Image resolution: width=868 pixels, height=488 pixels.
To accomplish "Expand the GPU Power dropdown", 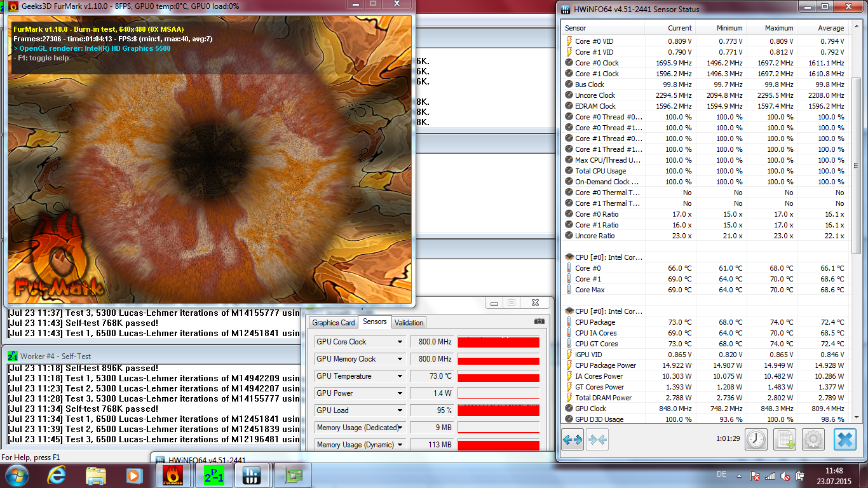I will tap(400, 393).
